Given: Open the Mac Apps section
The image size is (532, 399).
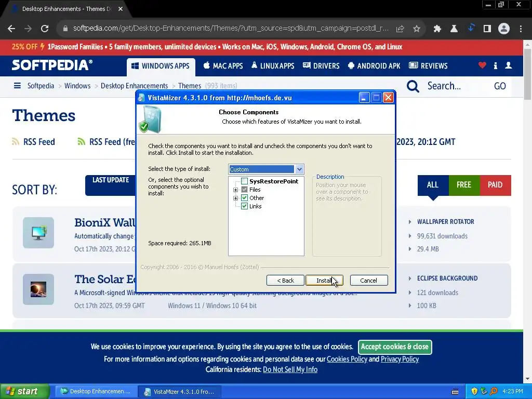Looking at the screenshot, I should (223, 66).
